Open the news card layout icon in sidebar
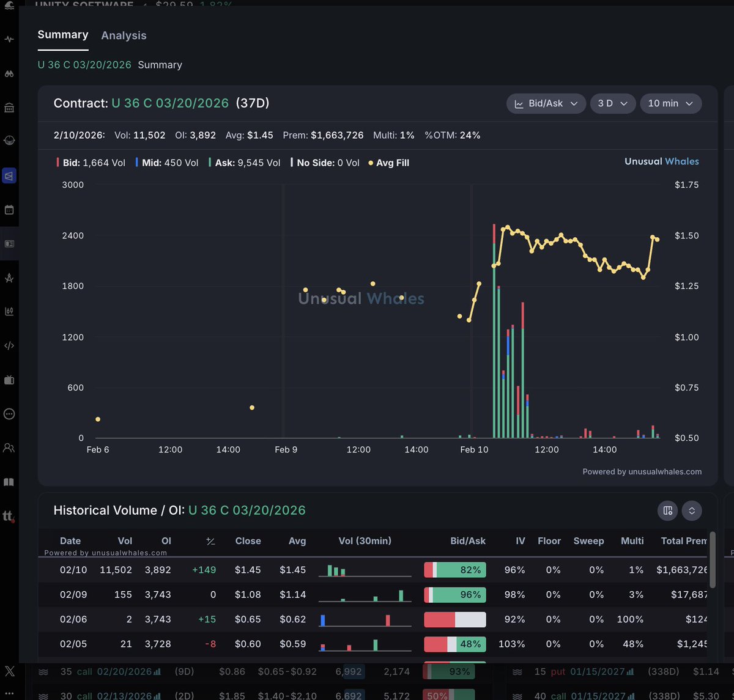Viewport: 734px width, 700px height. point(9,243)
